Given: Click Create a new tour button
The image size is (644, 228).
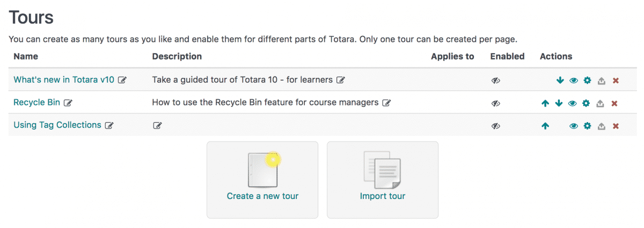Looking at the screenshot, I should (x=262, y=180).
